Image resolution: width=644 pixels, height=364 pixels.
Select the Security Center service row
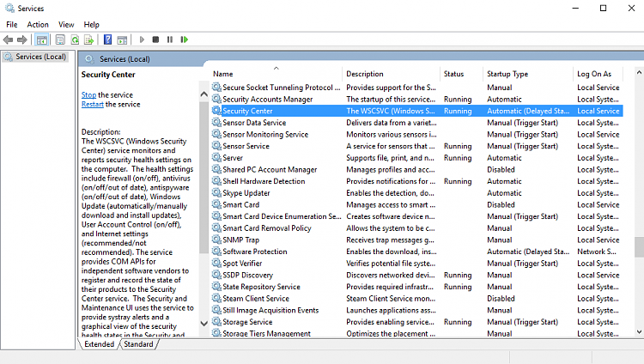416,111
